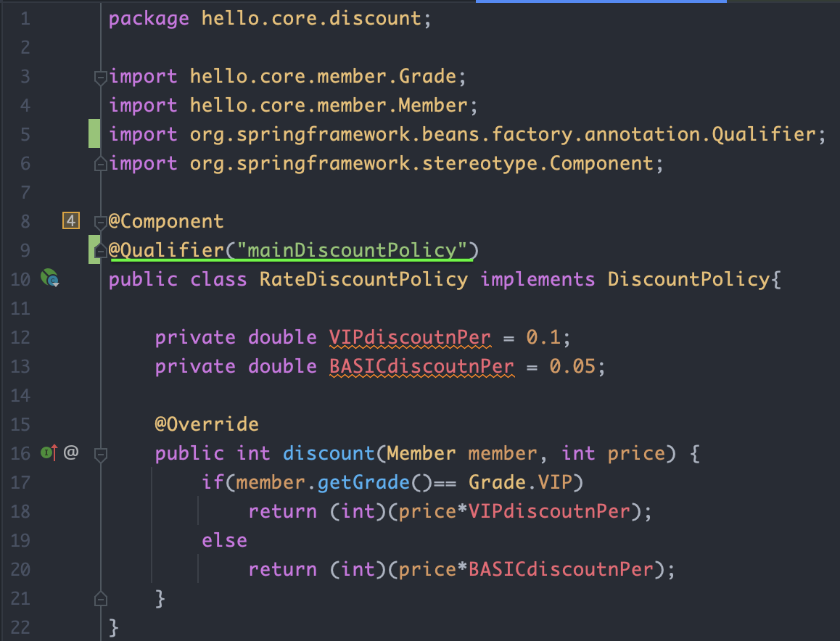Click Grade.VIP on line 17

[520, 482]
